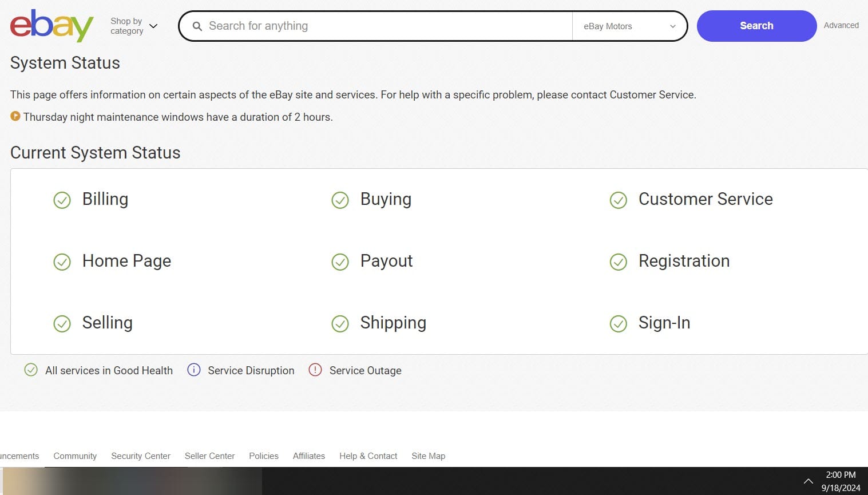Open the Advanced search link

tap(841, 25)
